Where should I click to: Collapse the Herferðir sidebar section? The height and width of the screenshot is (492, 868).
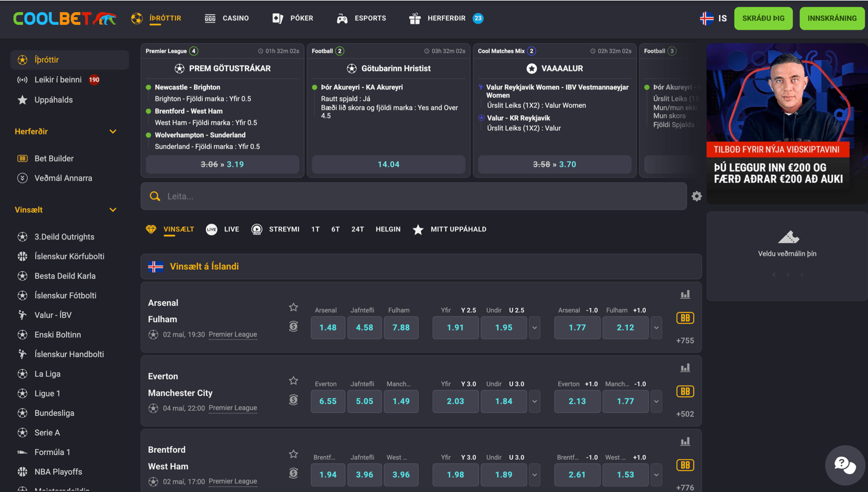tap(113, 132)
